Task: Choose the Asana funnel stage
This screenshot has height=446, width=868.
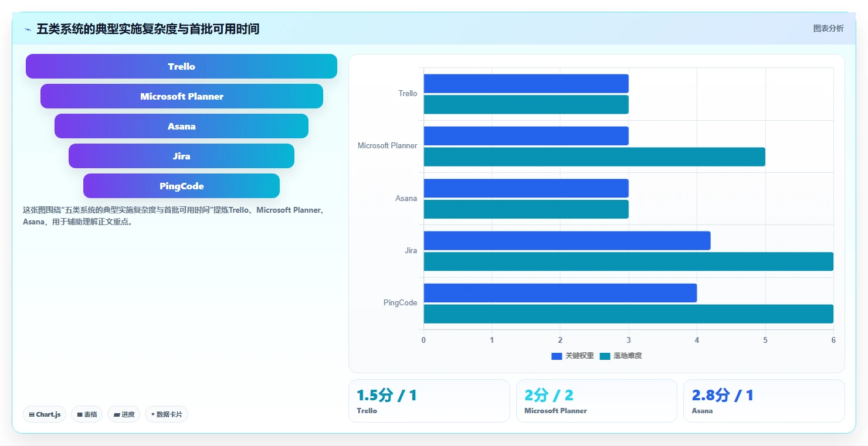Action: (x=181, y=126)
